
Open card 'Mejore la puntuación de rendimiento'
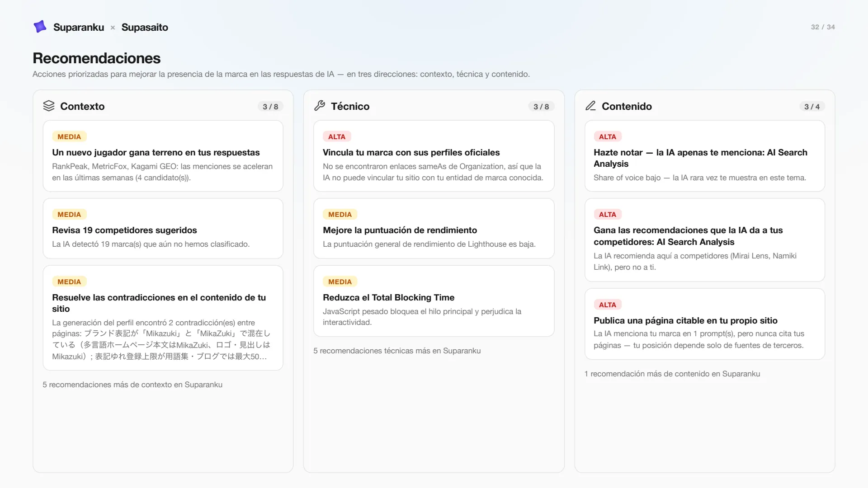point(434,228)
